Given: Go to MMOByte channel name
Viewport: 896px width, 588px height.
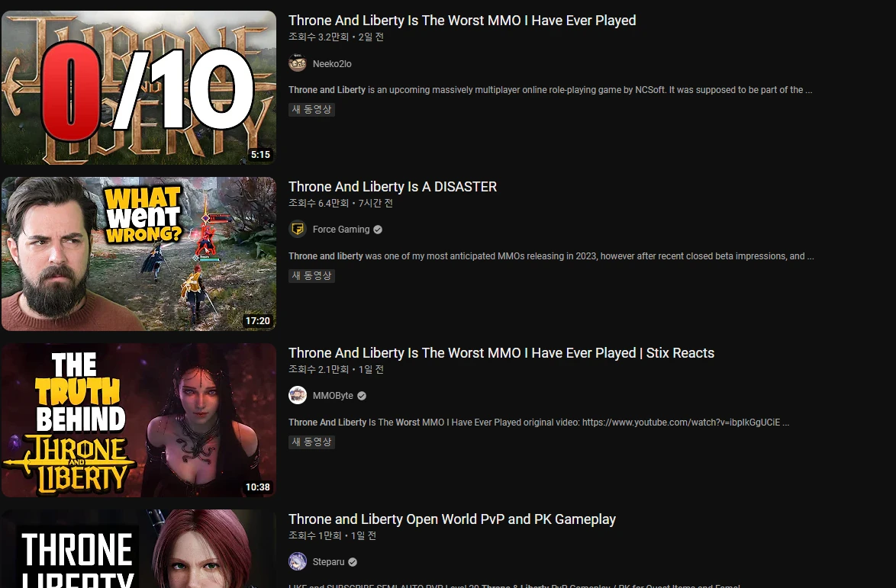Looking at the screenshot, I should click(334, 396).
